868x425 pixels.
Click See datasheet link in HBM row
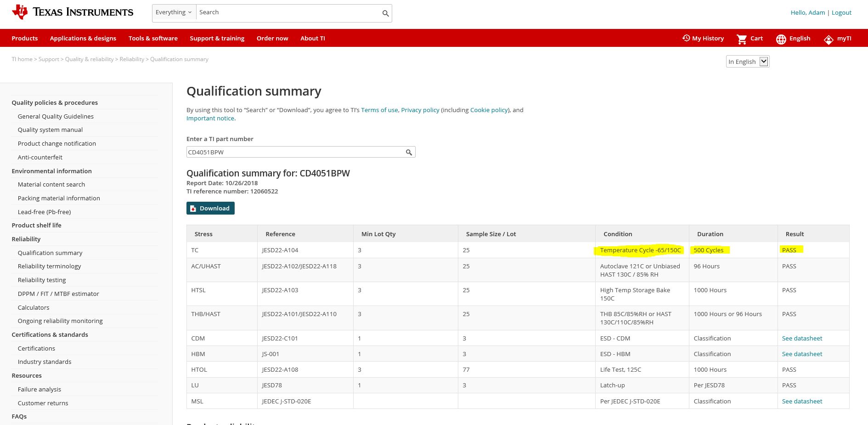tap(802, 354)
